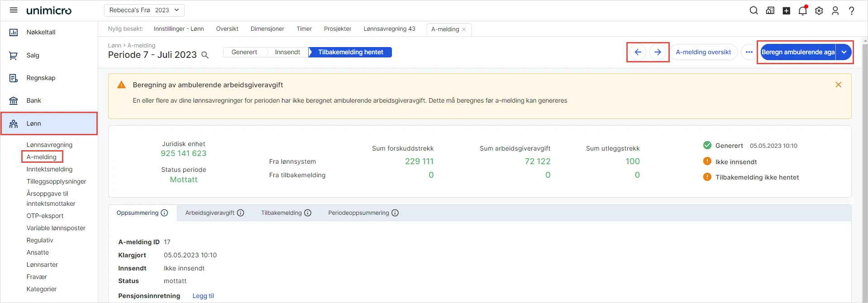Click the Generert status step
The height and width of the screenshot is (303, 868).
(244, 52)
